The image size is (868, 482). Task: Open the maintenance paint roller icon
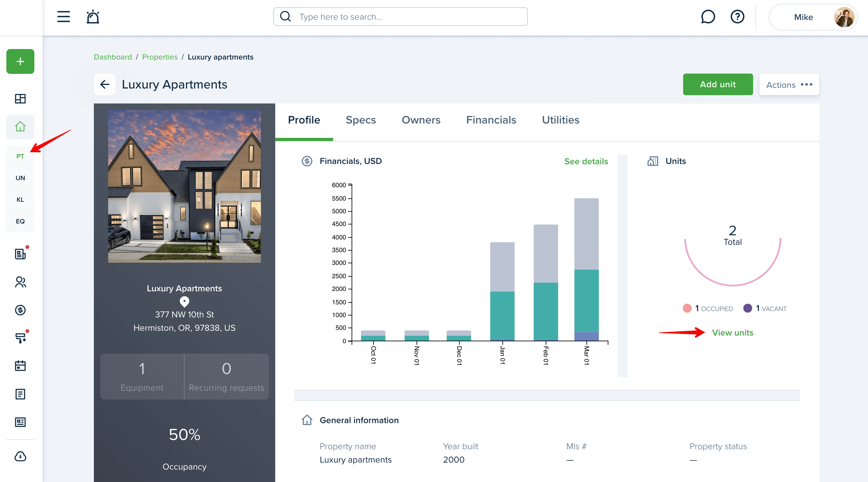(20, 338)
